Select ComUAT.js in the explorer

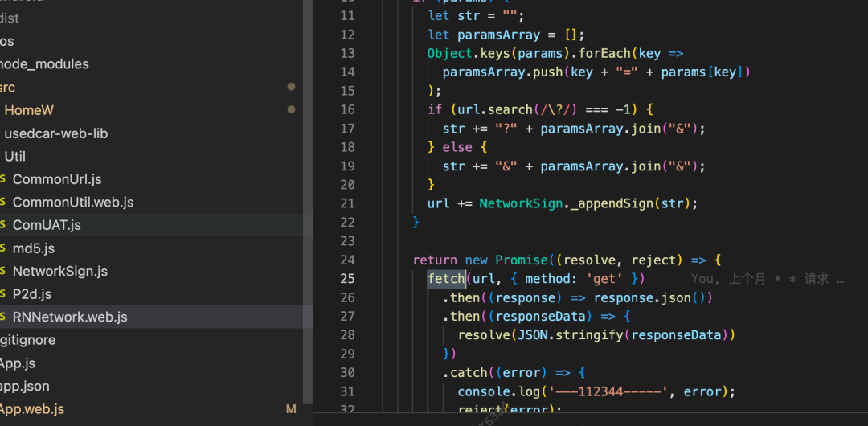pos(47,225)
